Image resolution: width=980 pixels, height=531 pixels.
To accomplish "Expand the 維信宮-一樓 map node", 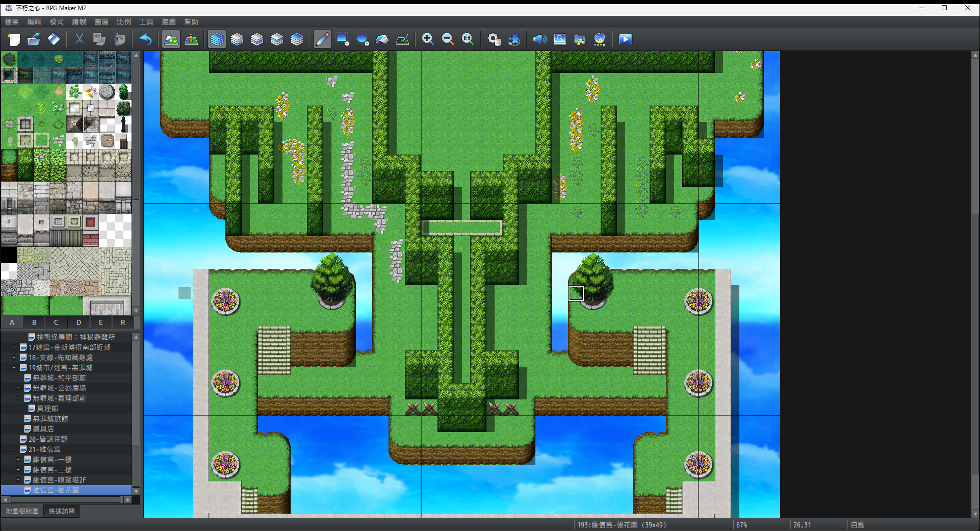I will click(x=18, y=460).
